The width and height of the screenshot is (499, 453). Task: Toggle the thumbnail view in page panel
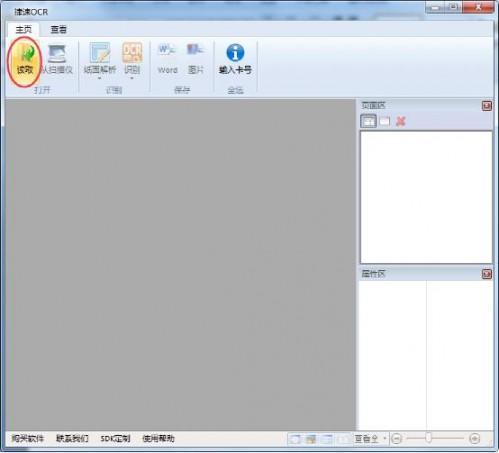click(x=368, y=121)
